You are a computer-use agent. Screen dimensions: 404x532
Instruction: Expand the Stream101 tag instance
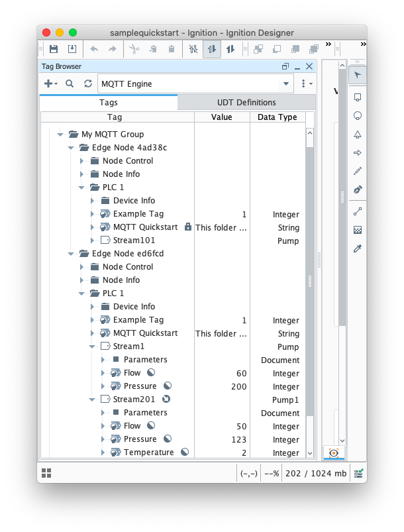(x=92, y=240)
